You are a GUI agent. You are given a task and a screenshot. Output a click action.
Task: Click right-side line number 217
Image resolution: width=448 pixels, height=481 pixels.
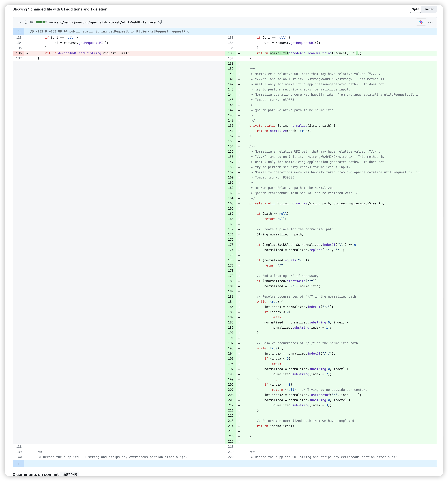tap(231, 442)
